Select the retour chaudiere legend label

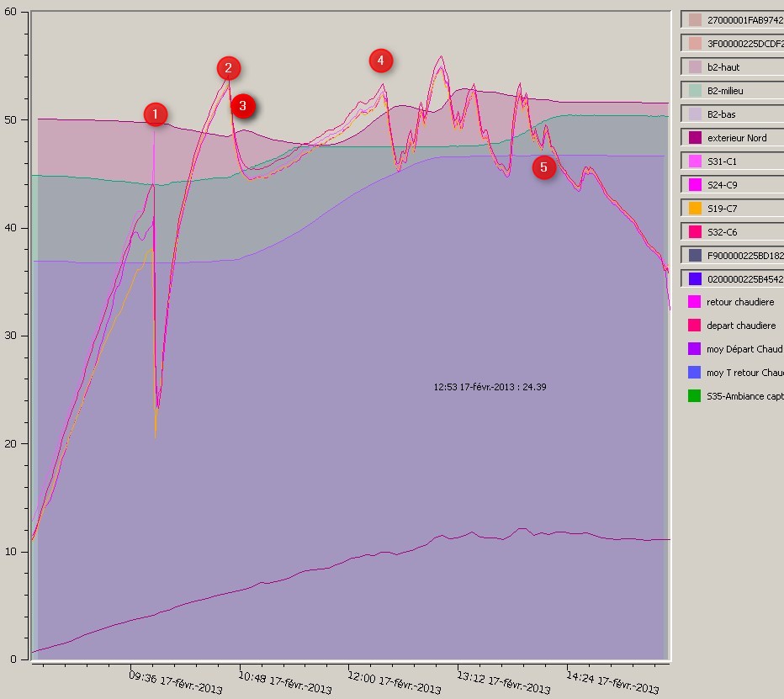(740, 302)
